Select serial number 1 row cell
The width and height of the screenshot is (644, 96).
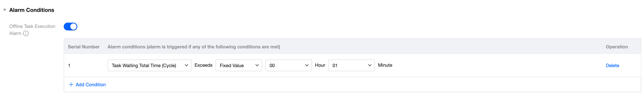click(69, 66)
